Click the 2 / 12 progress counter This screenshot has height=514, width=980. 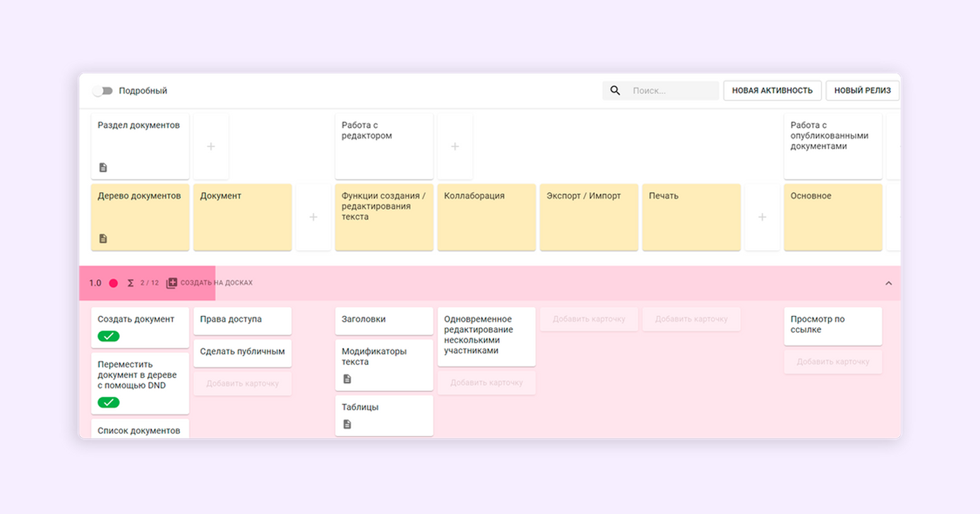(150, 283)
